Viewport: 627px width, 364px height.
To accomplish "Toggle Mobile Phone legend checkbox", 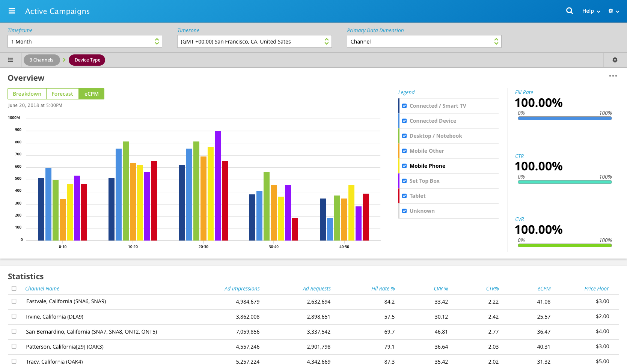I will [x=404, y=166].
